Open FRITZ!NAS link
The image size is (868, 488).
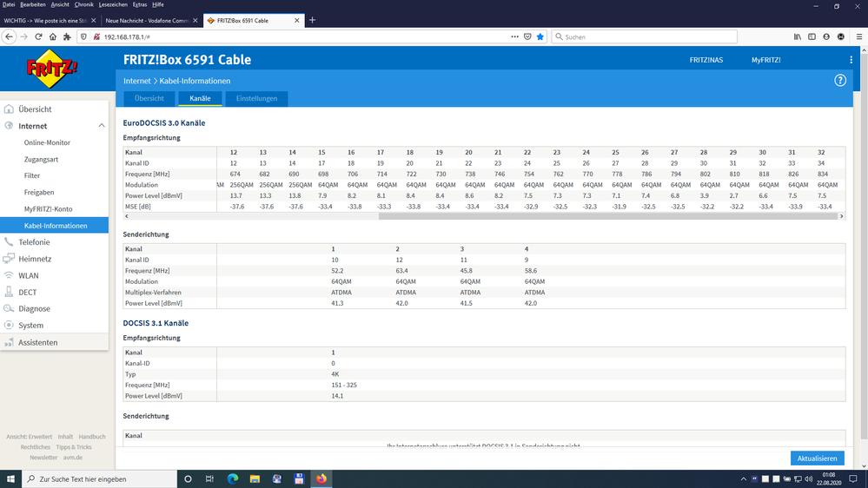(706, 60)
